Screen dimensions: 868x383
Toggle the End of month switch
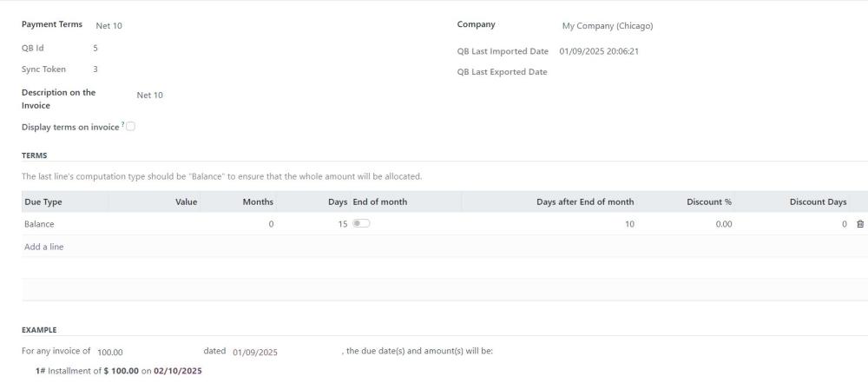click(361, 223)
